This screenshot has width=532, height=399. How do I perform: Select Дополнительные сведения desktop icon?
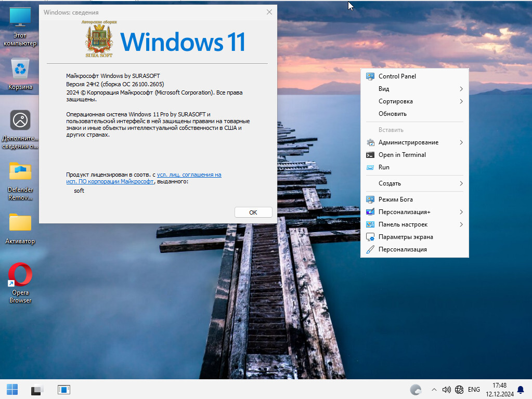click(x=20, y=129)
